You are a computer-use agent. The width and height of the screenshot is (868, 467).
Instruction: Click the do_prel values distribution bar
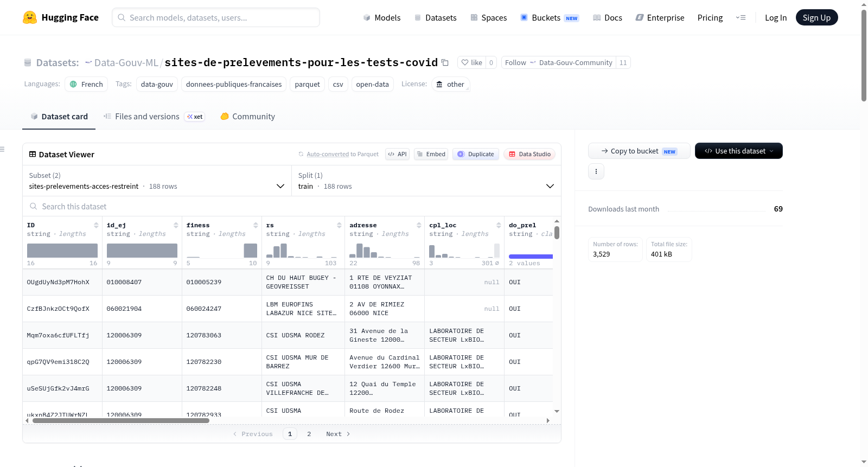(531, 256)
